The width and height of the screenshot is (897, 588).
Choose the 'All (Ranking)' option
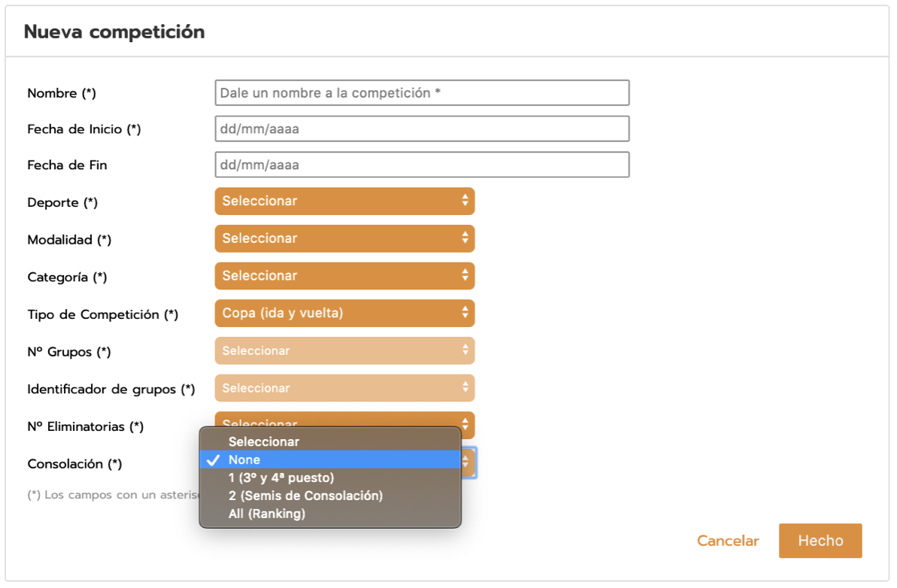click(x=266, y=514)
